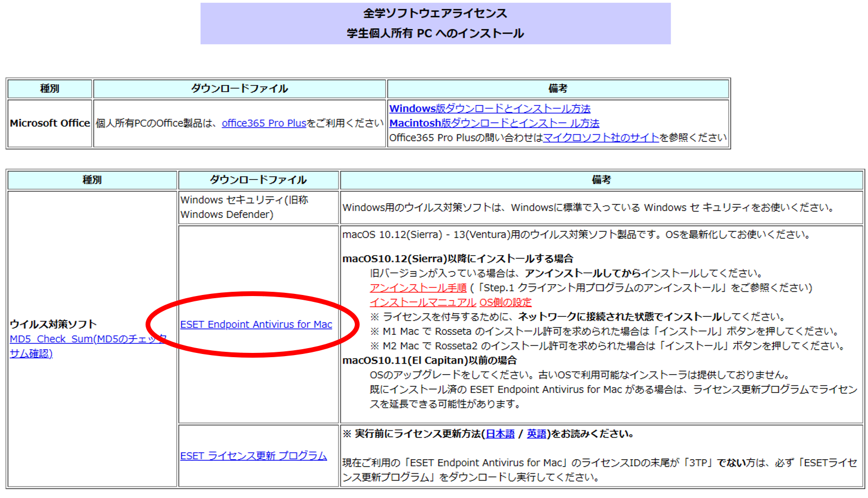Click the 学生個人所有 PC へのインストール subtitle
The height and width of the screenshot is (498, 868).
435,33
